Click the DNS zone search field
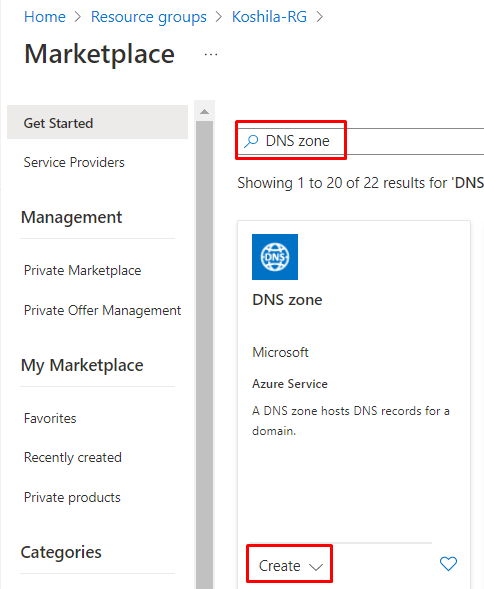The height and width of the screenshot is (589, 484). coord(361,141)
